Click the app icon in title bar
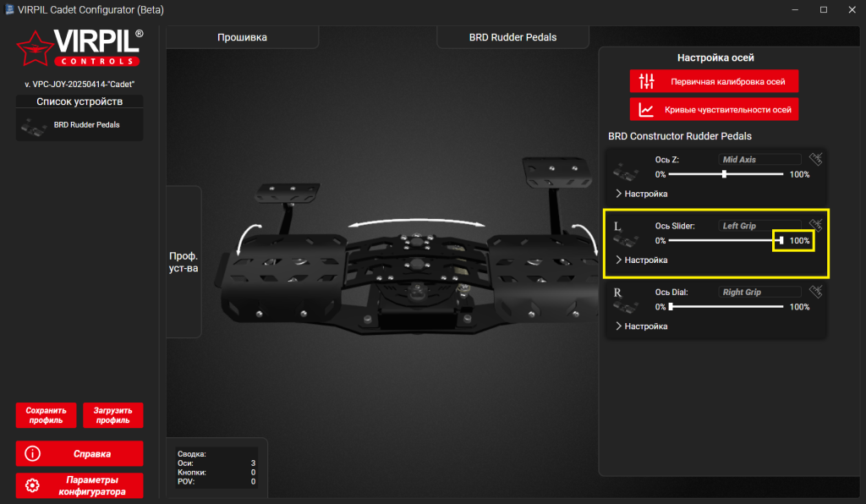This screenshot has width=866, height=504. 9,9
